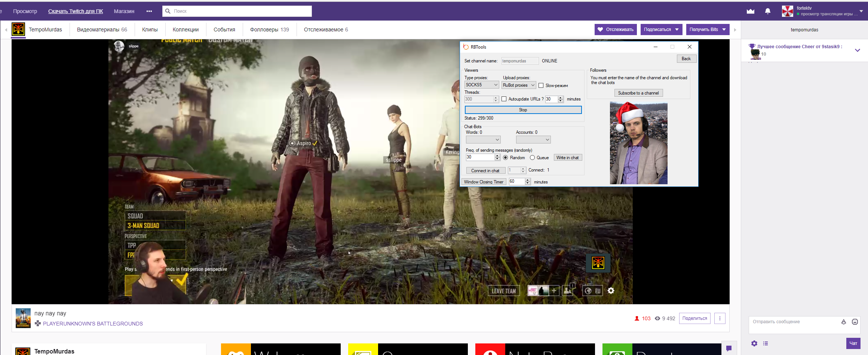The image size is (868, 355).
Task: Open the notifications bell
Action: [x=768, y=11]
